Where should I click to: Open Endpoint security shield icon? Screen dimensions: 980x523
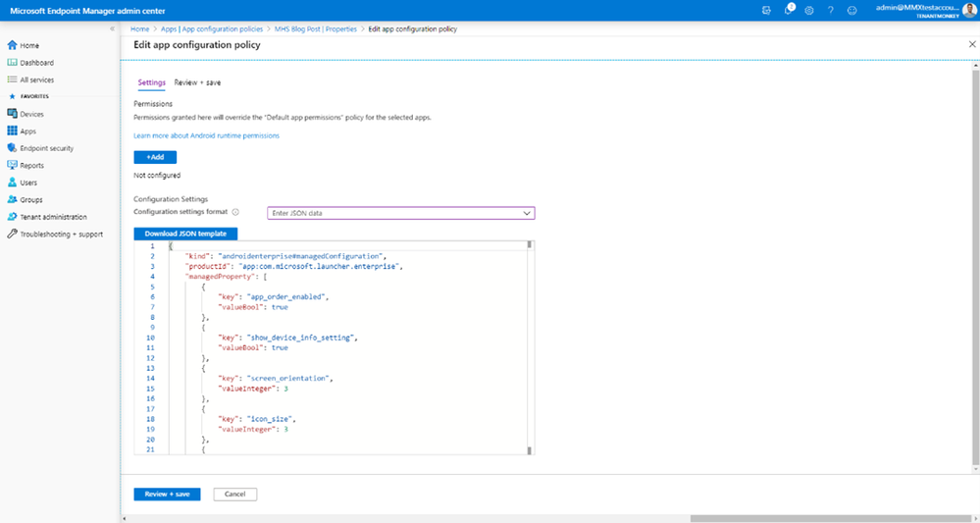tap(11, 148)
